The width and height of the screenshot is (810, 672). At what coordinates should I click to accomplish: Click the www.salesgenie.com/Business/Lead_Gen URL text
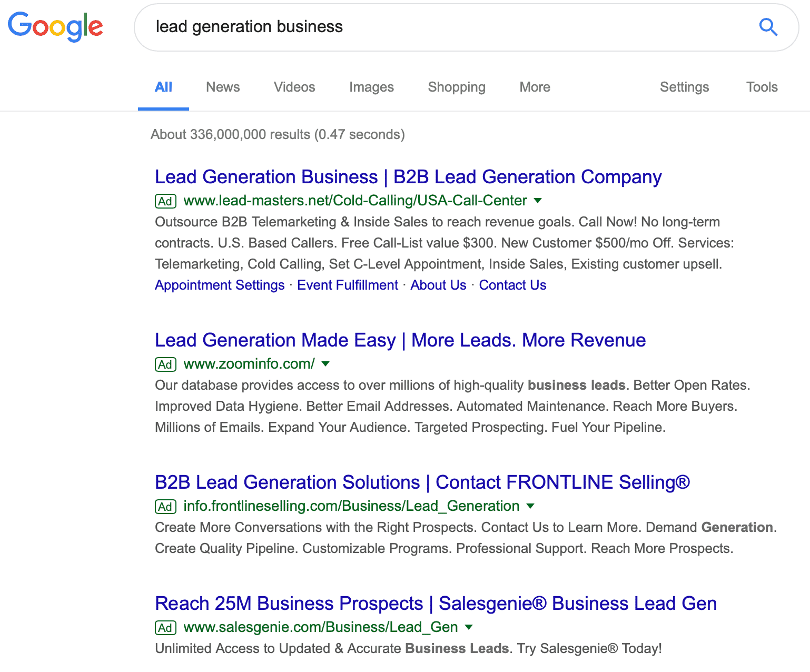click(x=321, y=627)
